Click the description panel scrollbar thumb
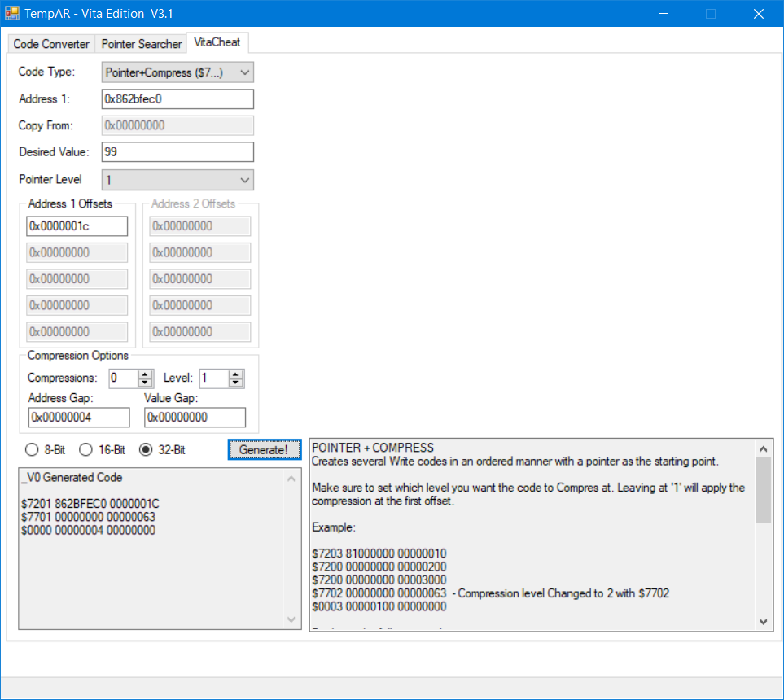 point(763,490)
